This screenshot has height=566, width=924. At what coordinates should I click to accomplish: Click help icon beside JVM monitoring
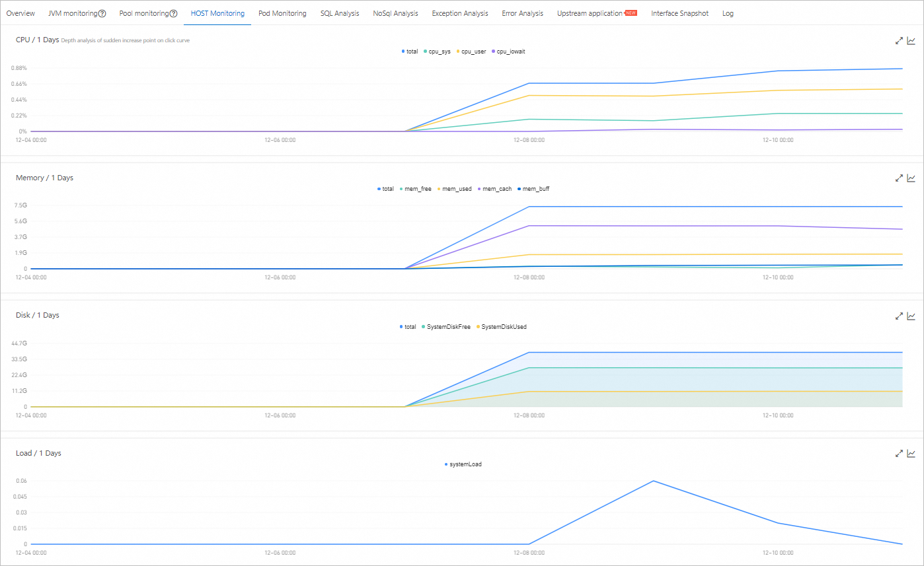[x=102, y=13]
